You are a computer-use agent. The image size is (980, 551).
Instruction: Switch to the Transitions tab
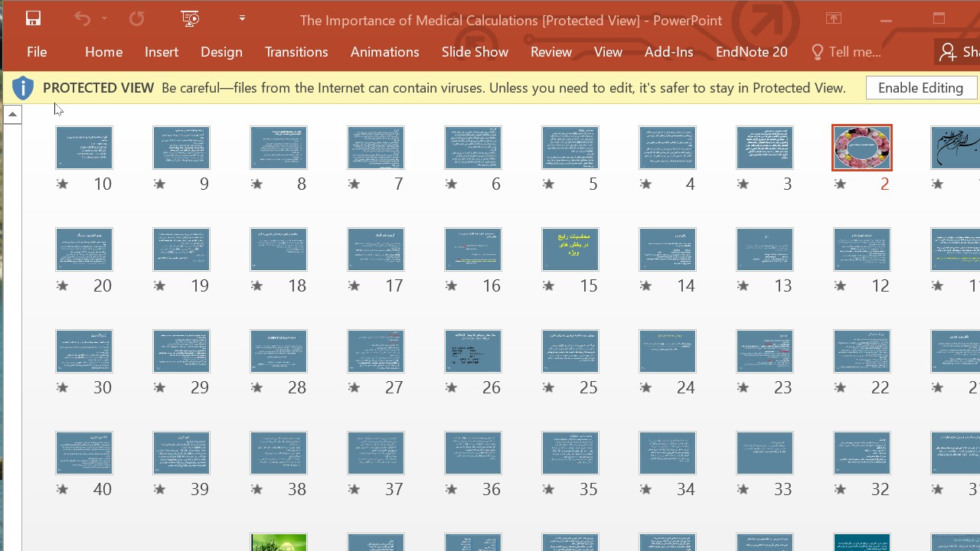pyautogui.click(x=296, y=52)
